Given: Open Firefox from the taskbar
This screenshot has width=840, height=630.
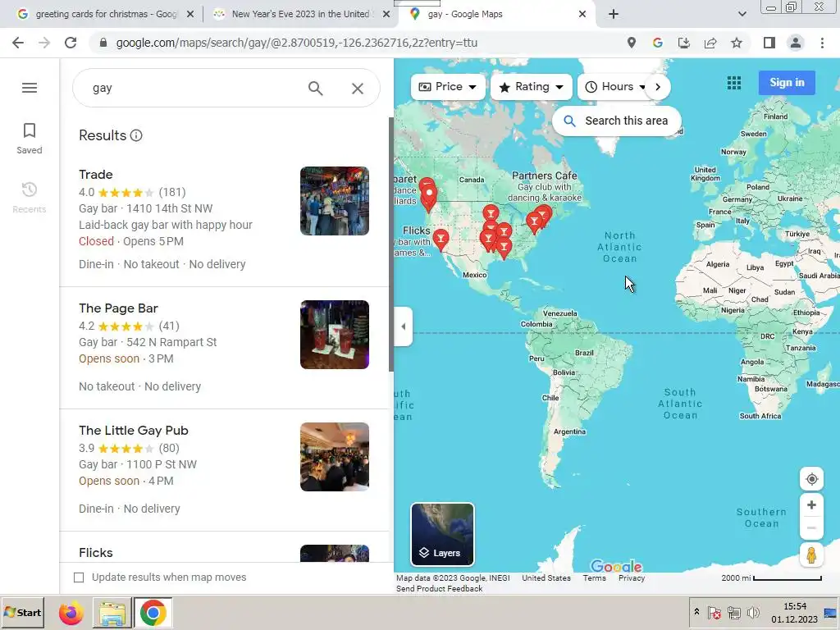Looking at the screenshot, I should click(x=71, y=613).
